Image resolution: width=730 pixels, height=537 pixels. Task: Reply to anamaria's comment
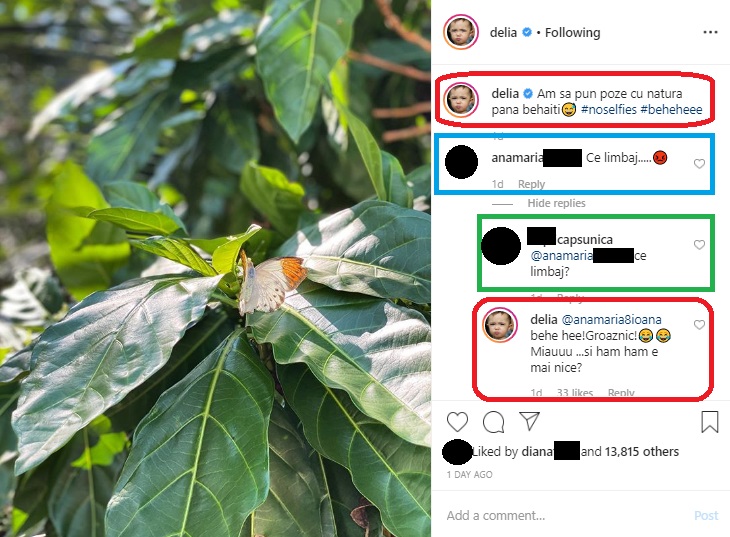click(531, 184)
